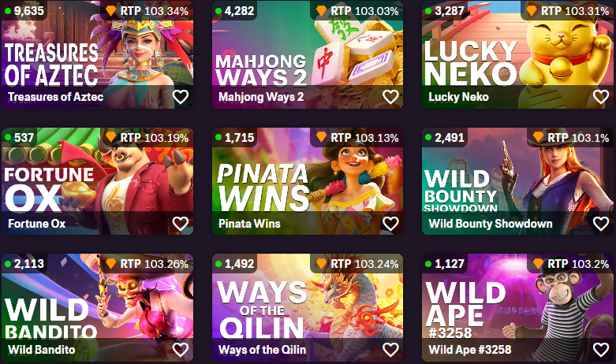The width and height of the screenshot is (616, 364).
Task: Click heart on Wild Bounty Showdown card
Action: (601, 224)
